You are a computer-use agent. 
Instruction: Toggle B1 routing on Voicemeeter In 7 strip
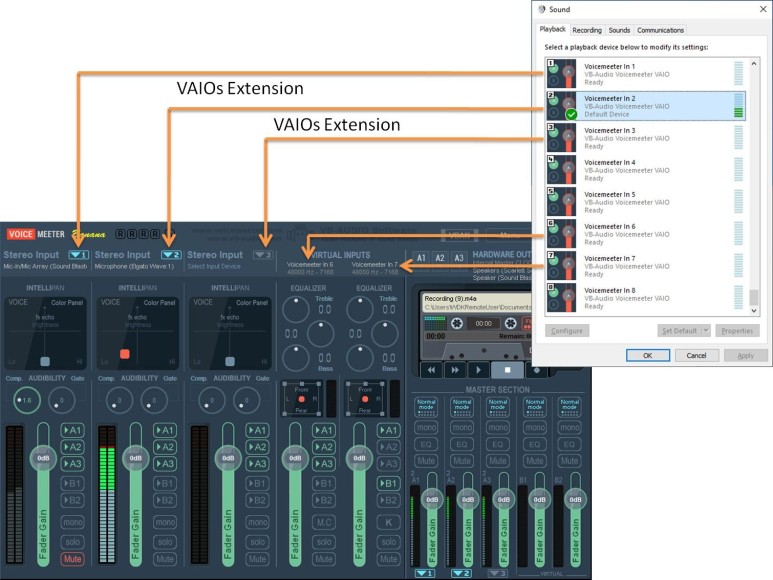[x=388, y=483]
